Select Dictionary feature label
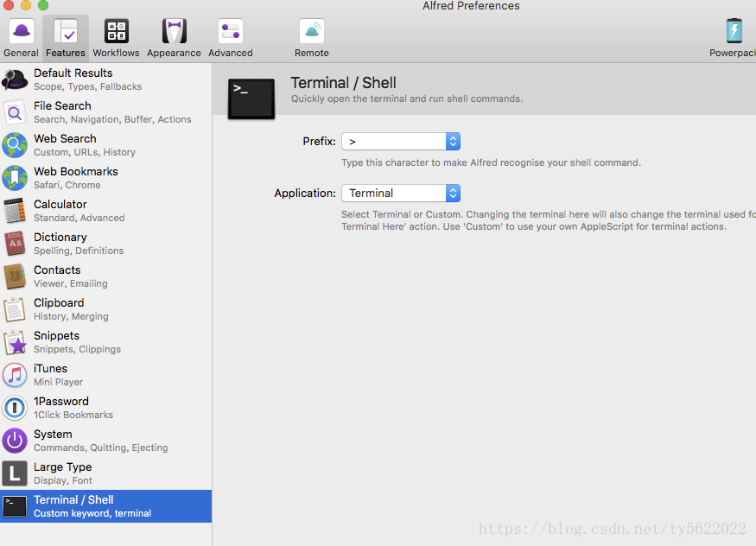 [x=60, y=237]
